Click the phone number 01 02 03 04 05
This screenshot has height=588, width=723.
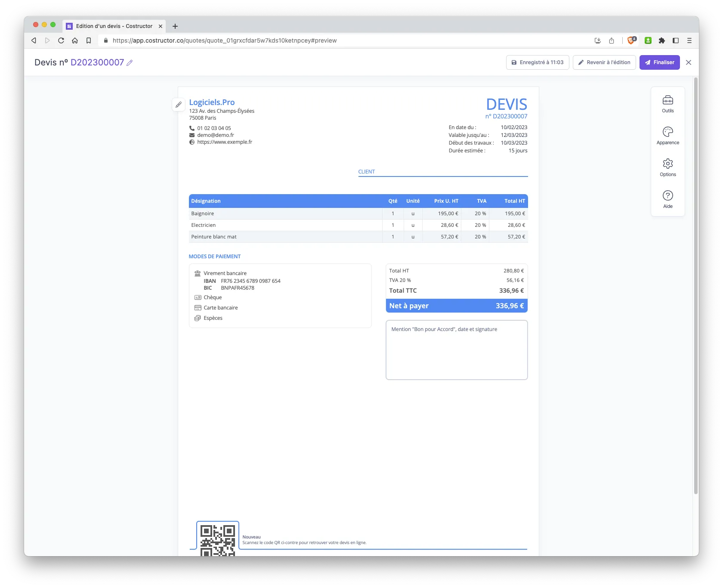tap(214, 128)
